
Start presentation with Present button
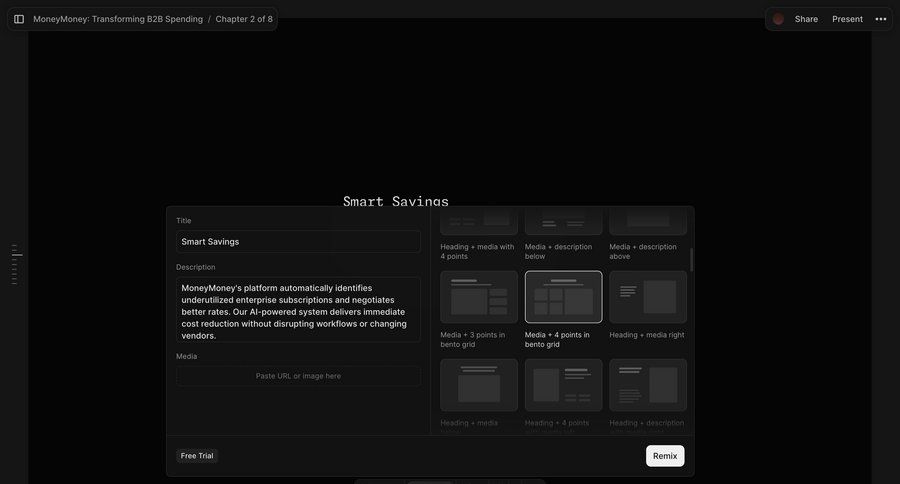[x=847, y=19]
